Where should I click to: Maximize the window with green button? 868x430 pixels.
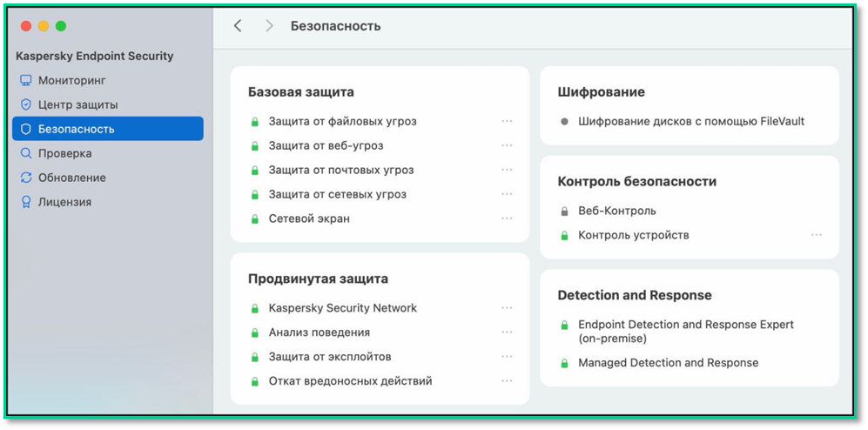coord(61,26)
